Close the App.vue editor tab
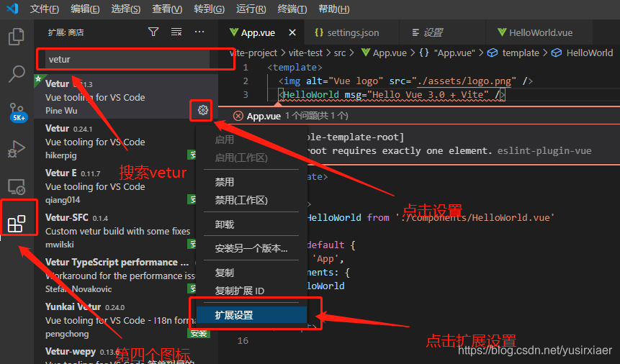This screenshot has width=620, height=364. [292, 32]
